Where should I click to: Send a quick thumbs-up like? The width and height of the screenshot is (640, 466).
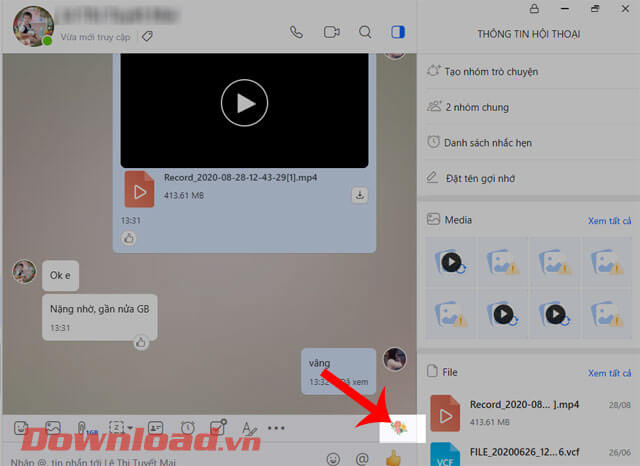click(393, 458)
